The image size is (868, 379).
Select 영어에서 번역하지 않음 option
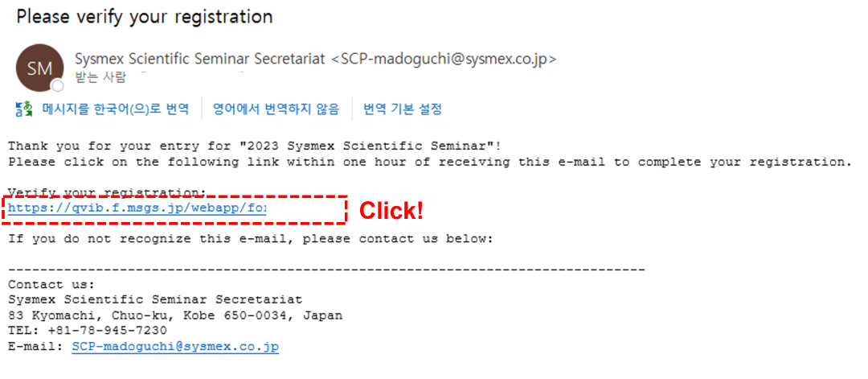coord(276,109)
